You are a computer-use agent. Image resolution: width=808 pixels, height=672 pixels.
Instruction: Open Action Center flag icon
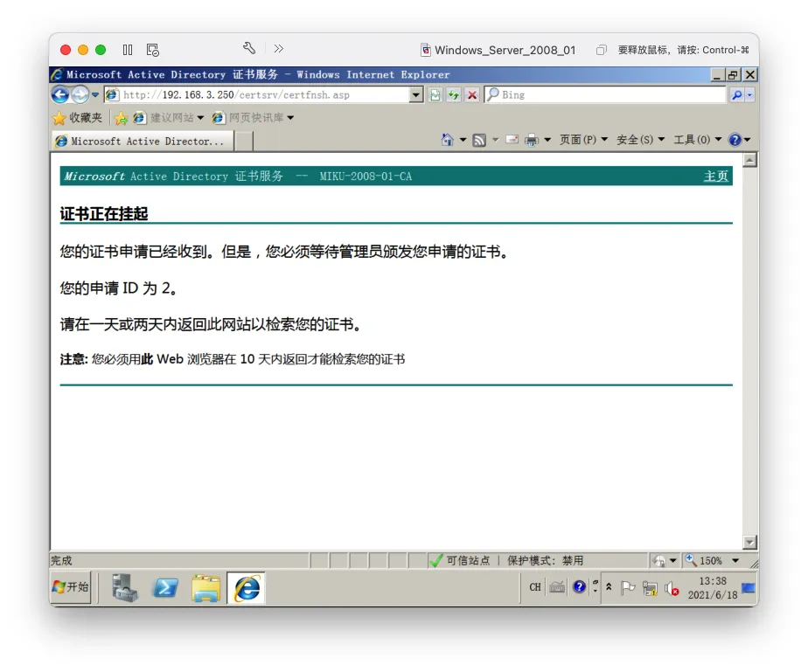pyautogui.click(x=628, y=588)
